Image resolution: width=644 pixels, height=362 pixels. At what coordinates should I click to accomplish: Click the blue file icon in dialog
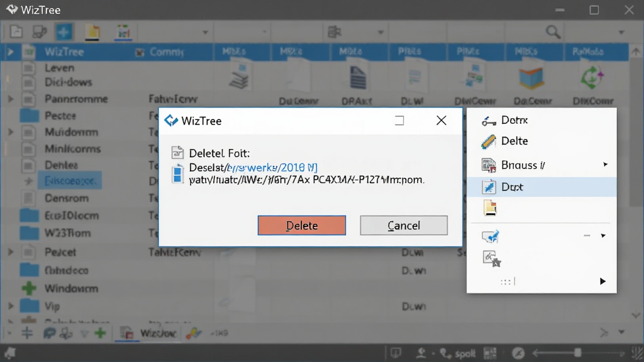click(x=177, y=173)
